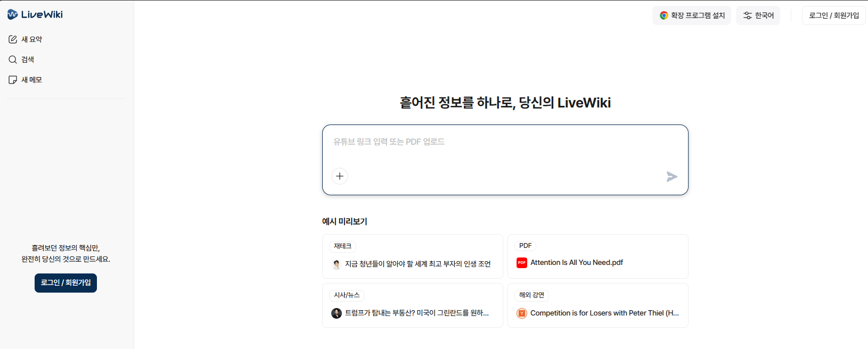Viewport: 868px width, 349px height.
Task: Click the PDF category tag
Action: (526, 246)
